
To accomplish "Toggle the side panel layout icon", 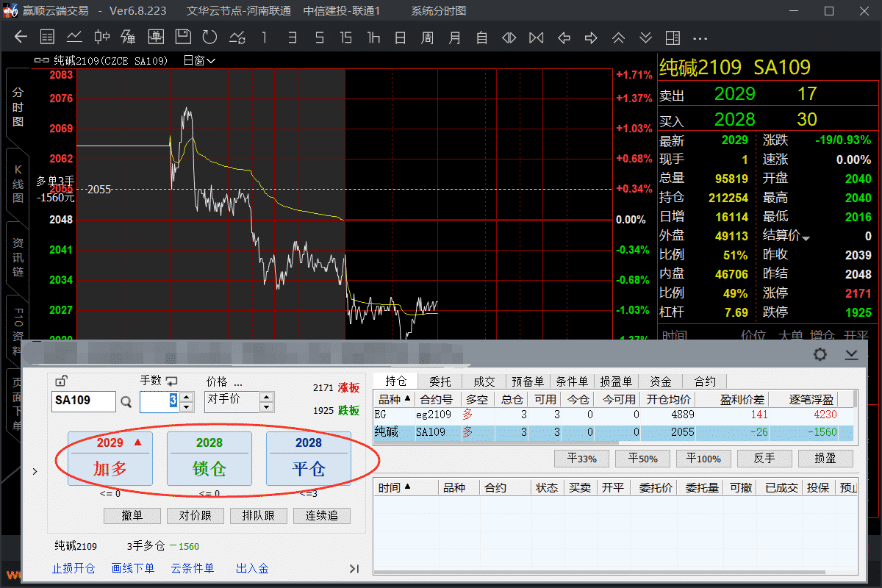I will 672,37.
